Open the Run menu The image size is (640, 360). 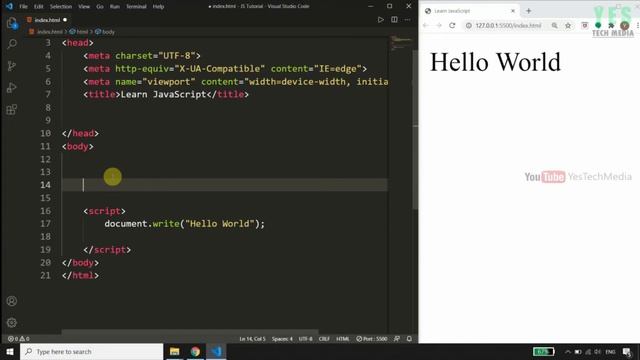115,7
